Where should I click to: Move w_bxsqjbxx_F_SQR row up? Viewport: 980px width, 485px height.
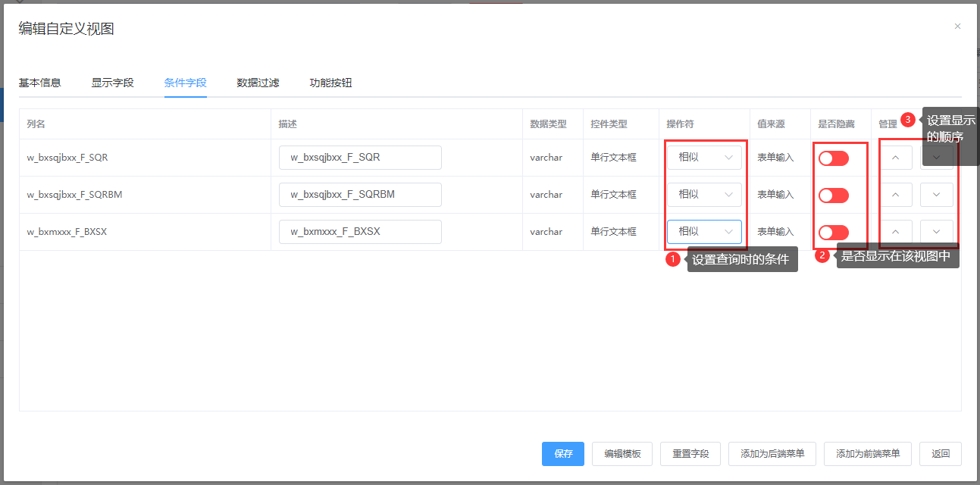(x=896, y=158)
